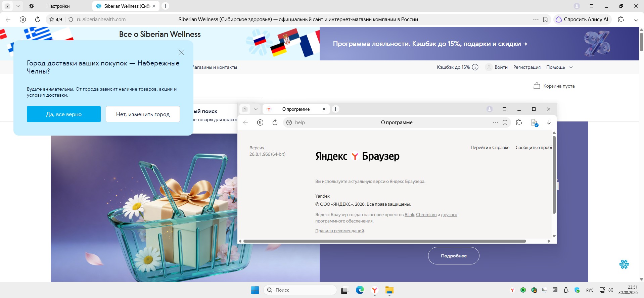
Task: Open downloads in the main browser window
Action: (636, 19)
